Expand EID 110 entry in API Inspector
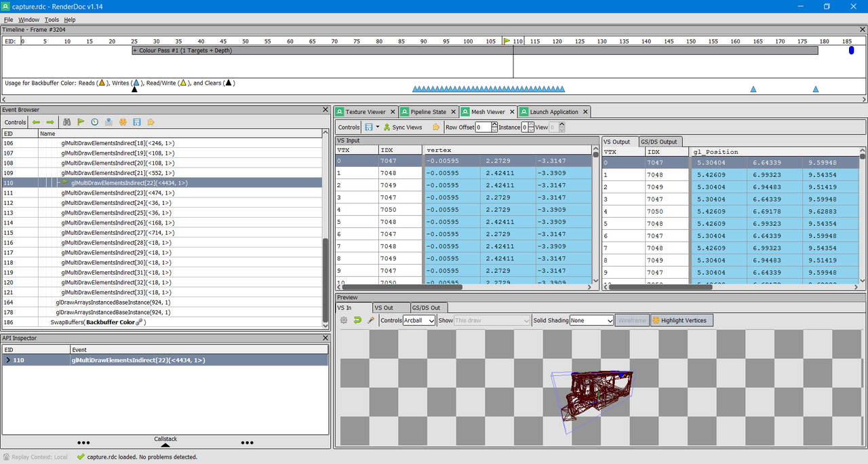 pyautogui.click(x=7, y=360)
